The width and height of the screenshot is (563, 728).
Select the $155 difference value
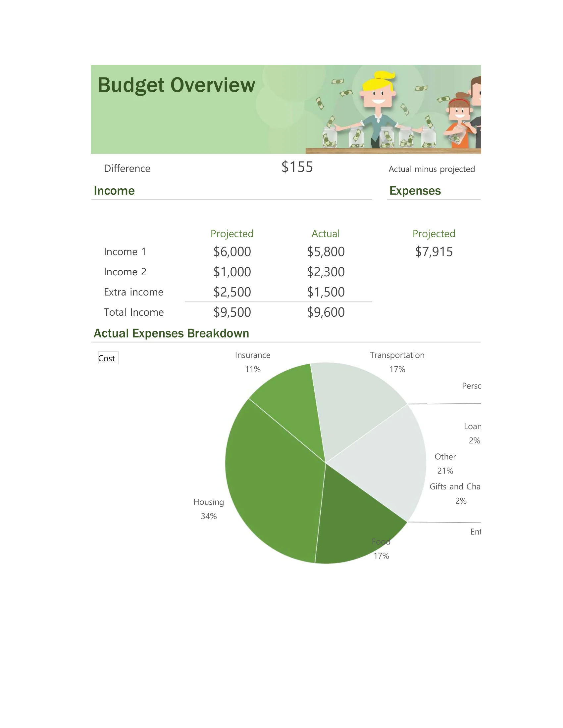[x=297, y=167]
